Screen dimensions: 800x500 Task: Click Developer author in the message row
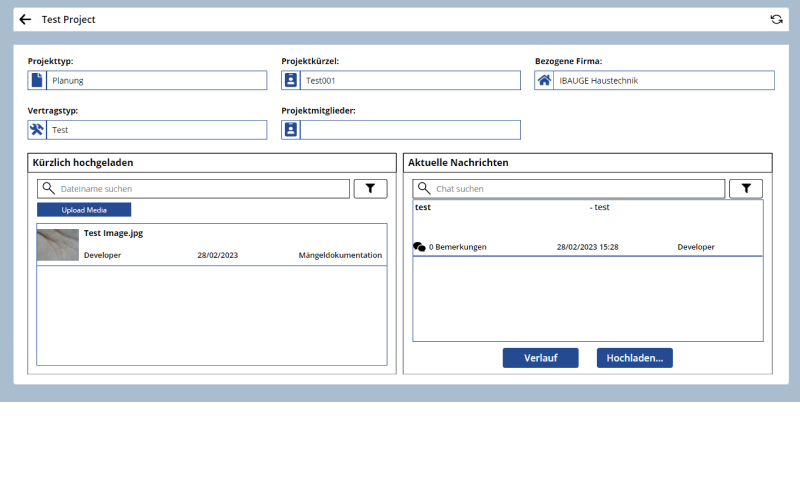[x=696, y=247]
